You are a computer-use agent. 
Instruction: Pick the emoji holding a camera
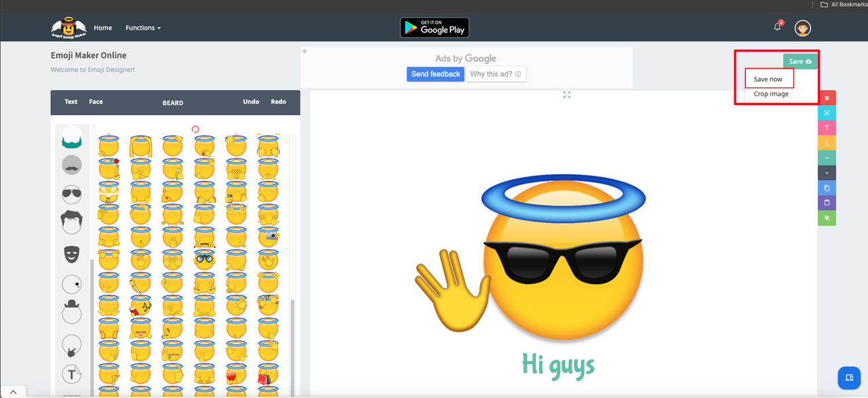pos(269,237)
